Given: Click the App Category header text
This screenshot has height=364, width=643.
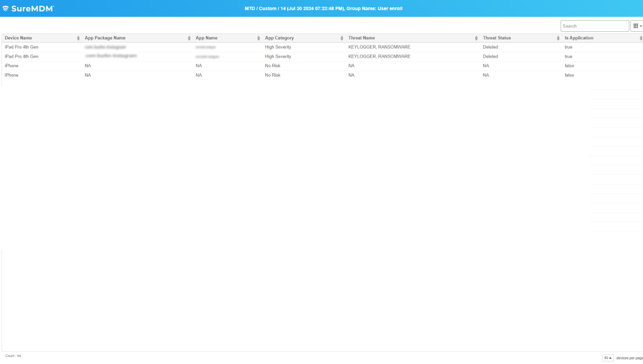Looking at the screenshot, I should click(x=279, y=38).
